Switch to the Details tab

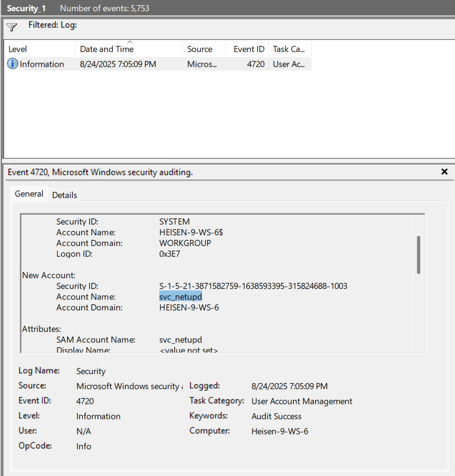click(x=64, y=195)
